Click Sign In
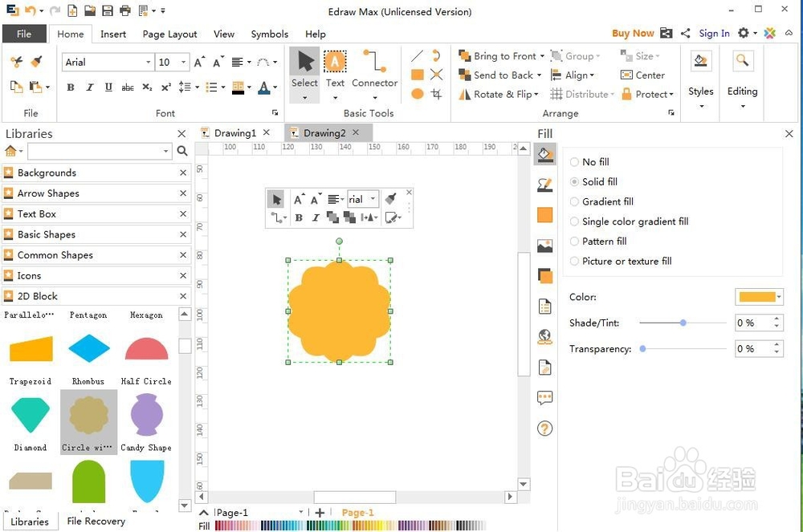803x532 pixels. coord(714,33)
